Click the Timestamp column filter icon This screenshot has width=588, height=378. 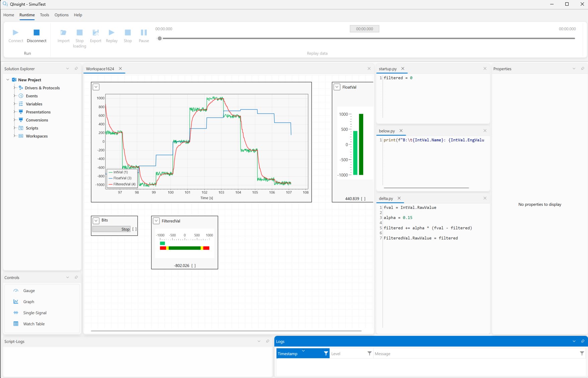[x=326, y=353]
